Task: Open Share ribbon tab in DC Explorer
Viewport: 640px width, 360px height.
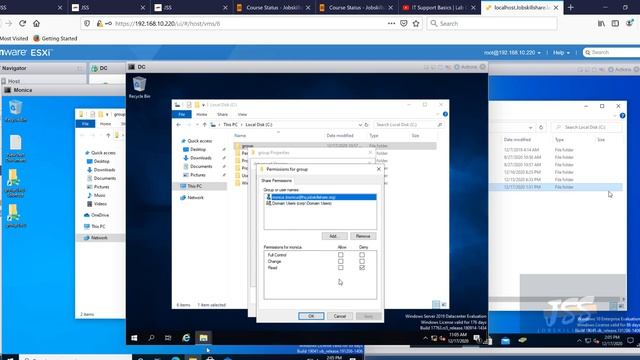Action: [222, 114]
